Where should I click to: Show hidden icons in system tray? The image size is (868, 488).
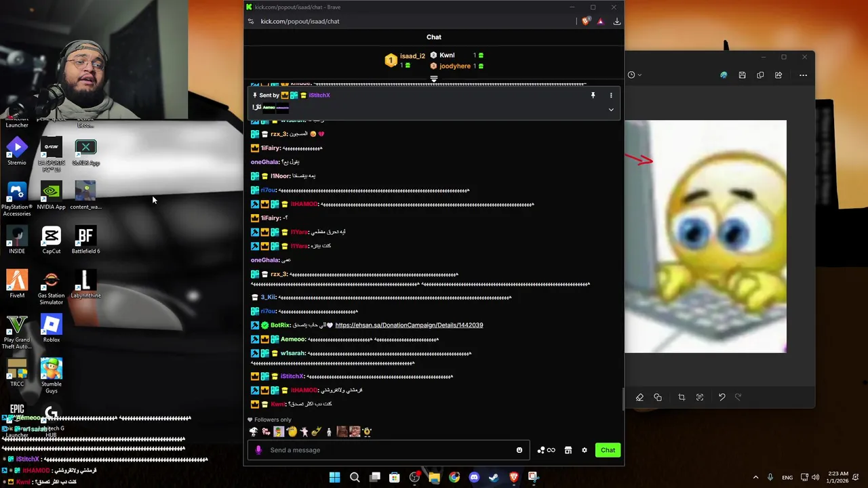click(755, 477)
